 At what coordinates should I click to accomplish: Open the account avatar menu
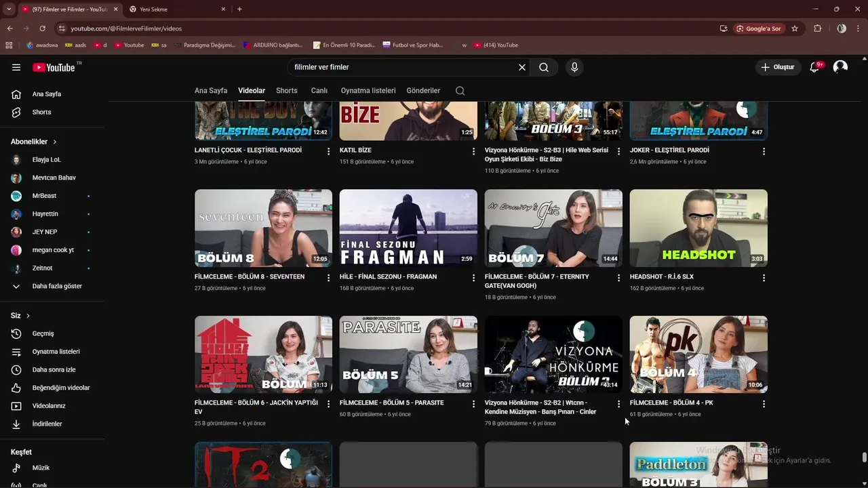coord(840,67)
